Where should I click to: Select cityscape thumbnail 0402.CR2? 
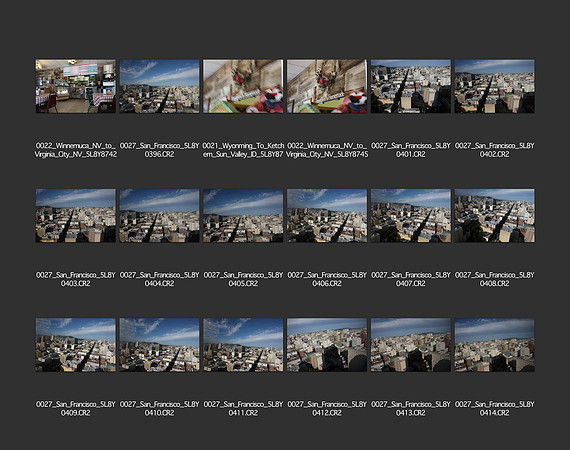point(494,86)
